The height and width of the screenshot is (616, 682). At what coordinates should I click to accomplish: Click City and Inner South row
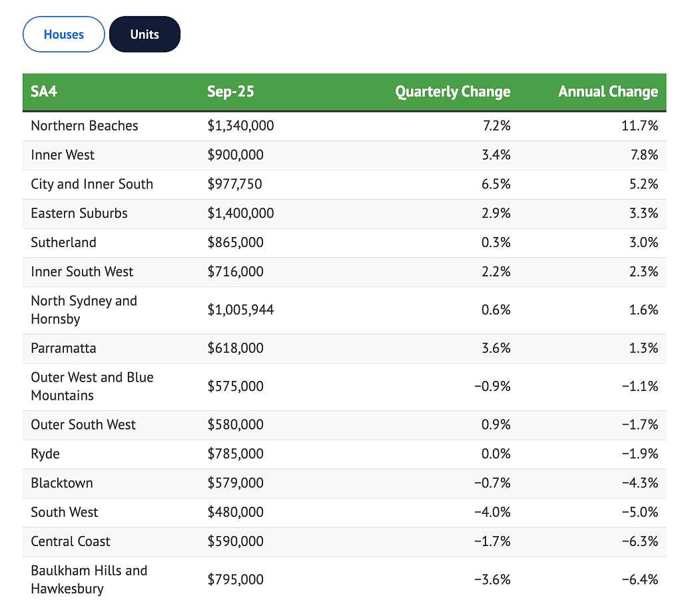(x=344, y=184)
